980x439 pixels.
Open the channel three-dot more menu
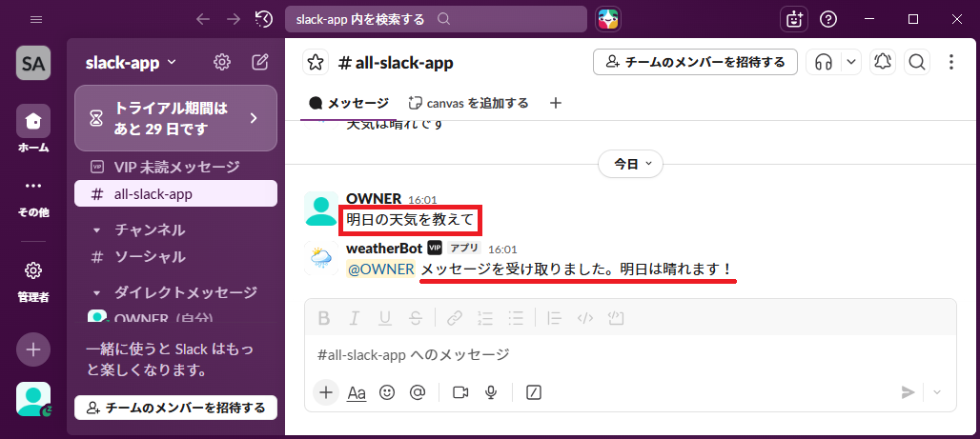[951, 62]
